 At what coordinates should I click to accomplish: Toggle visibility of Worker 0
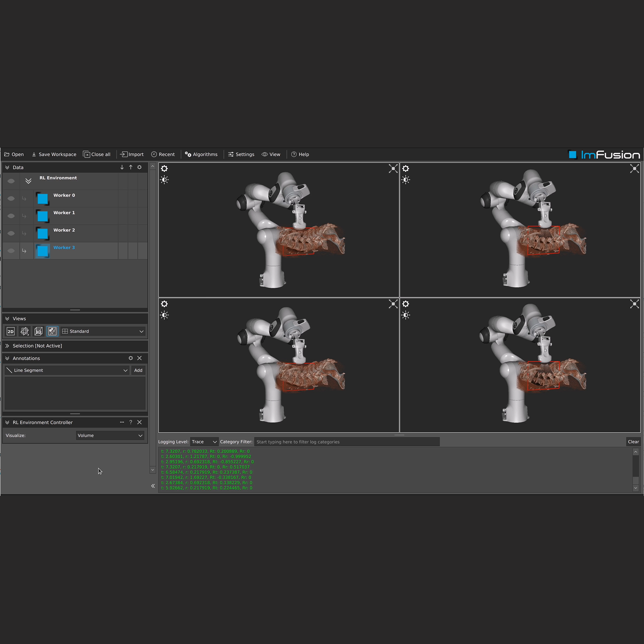pos(11,198)
